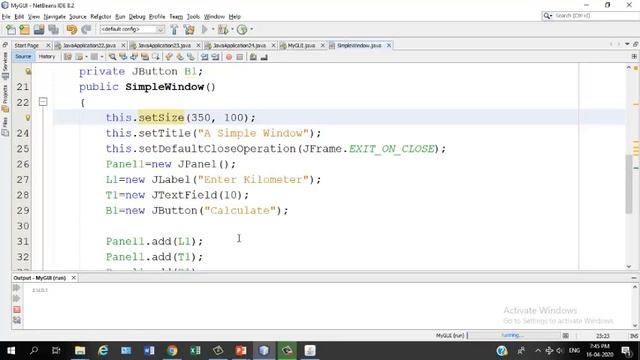
Task: Open File Explorer from the taskbar
Action: (80, 351)
